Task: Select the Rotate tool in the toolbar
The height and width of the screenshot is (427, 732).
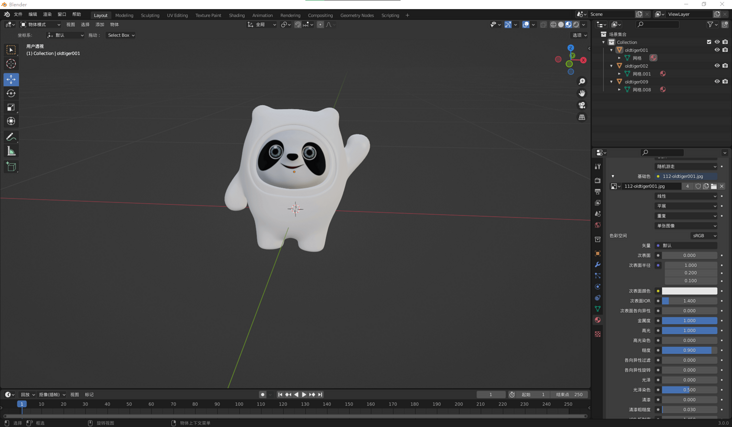Action: 11,93
